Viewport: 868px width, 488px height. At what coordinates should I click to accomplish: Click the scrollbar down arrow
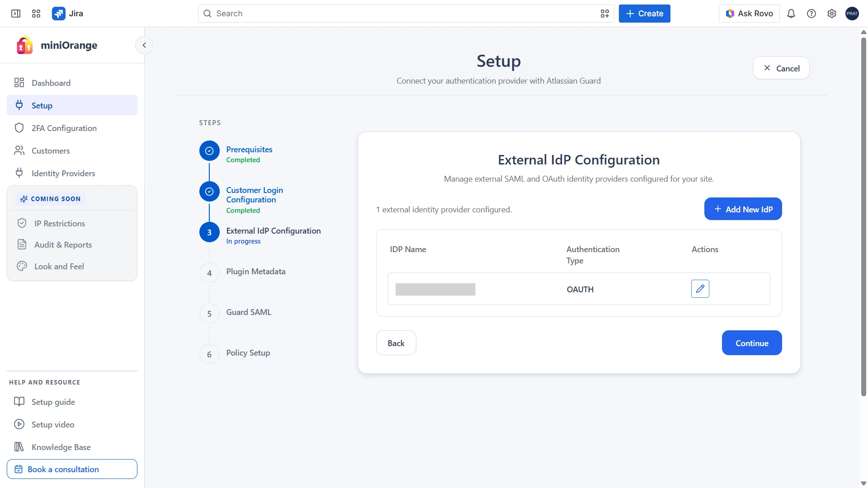[863, 483]
